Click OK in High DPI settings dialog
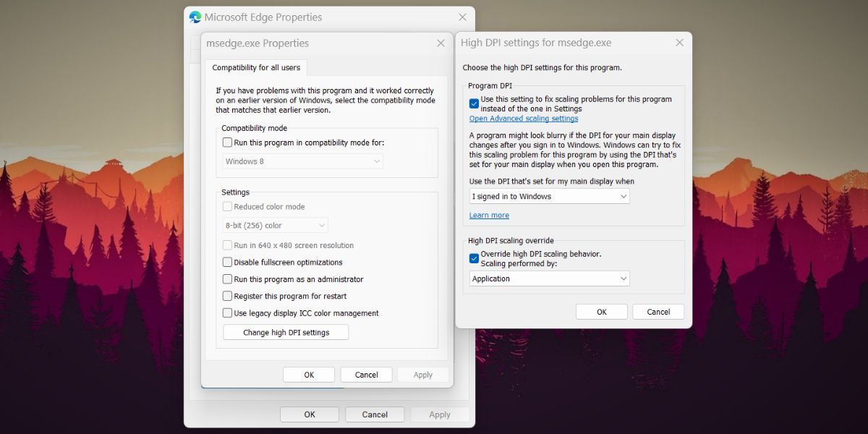Screen dimensions: 868x434 pyautogui.click(x=602, y=312)
